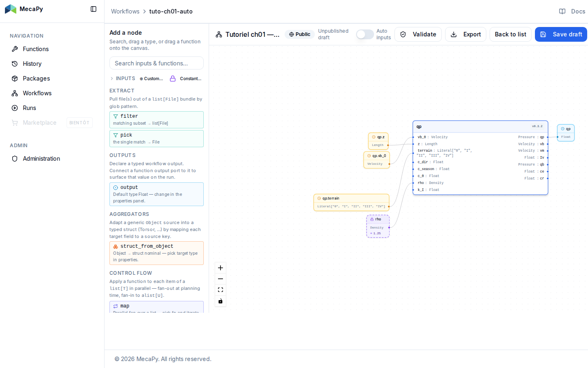Open the Docs link

pyautogui.click(x=572, y=11)
